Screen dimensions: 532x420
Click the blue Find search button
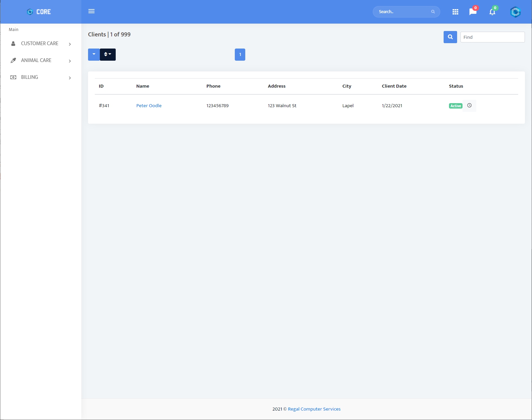[x=450, y=37]
